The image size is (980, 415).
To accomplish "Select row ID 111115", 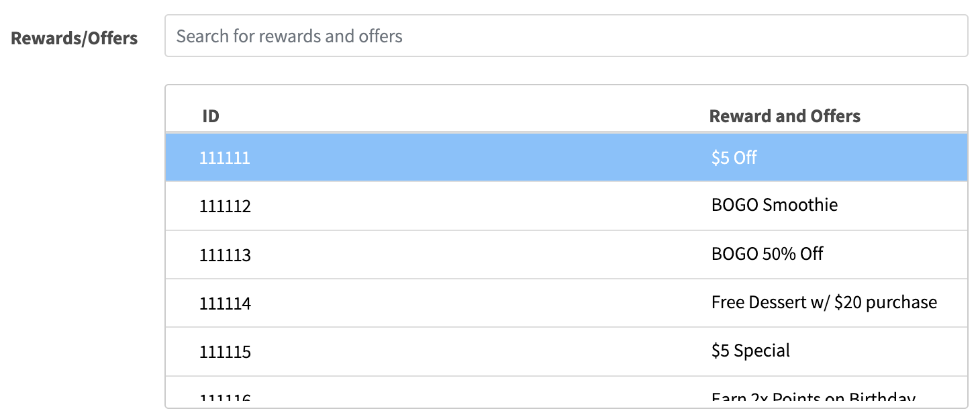I will tap(225, 352).
